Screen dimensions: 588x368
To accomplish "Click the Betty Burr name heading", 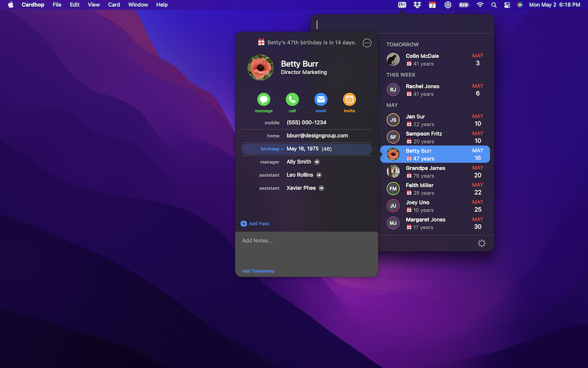I will coord(300,64).
